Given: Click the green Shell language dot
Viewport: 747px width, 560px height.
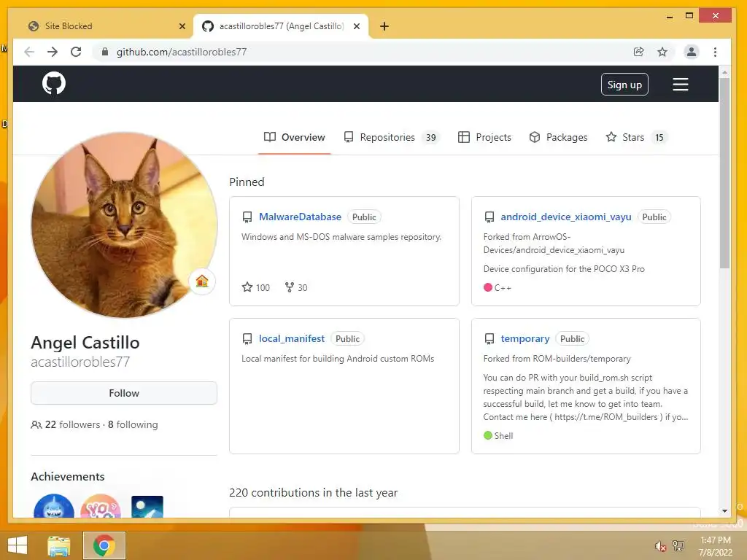Looking at the screenshot, I should click(x=488, y=435).
